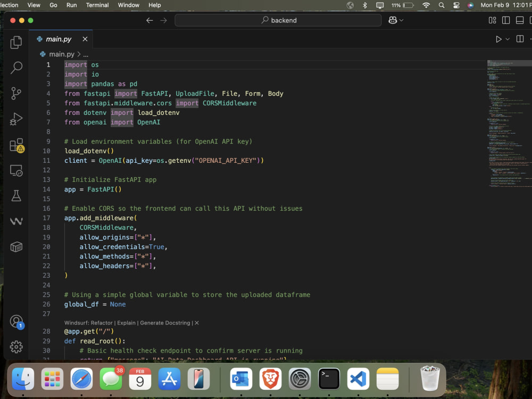Open Bluetooth status in menu bar
The width and height of the screenshot is (532, 399).
tap(365, 5)
